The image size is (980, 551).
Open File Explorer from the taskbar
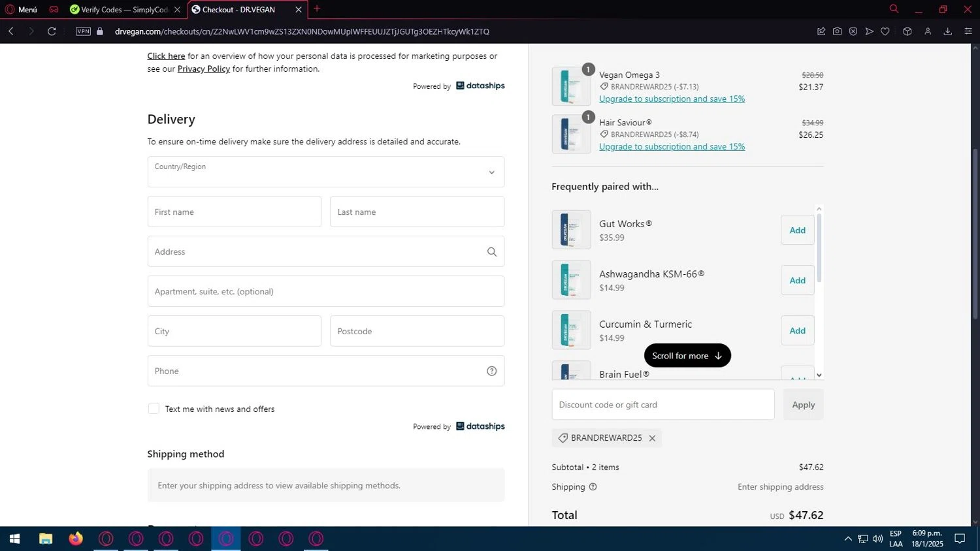46,539
